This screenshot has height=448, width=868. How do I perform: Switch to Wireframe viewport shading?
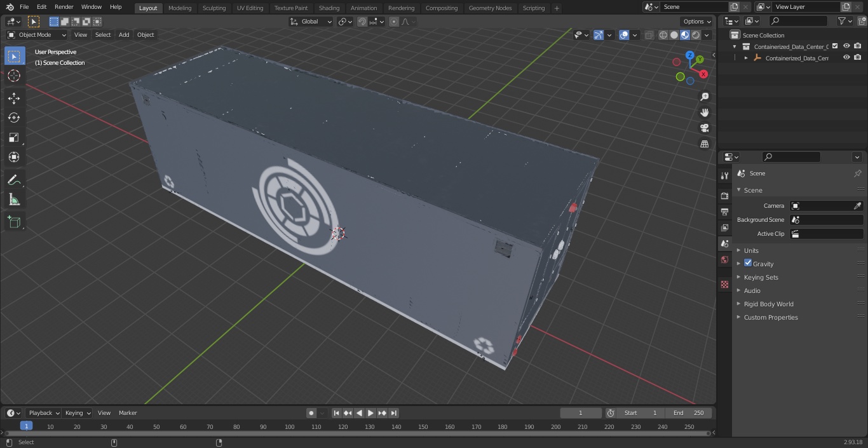coord(663,35)
